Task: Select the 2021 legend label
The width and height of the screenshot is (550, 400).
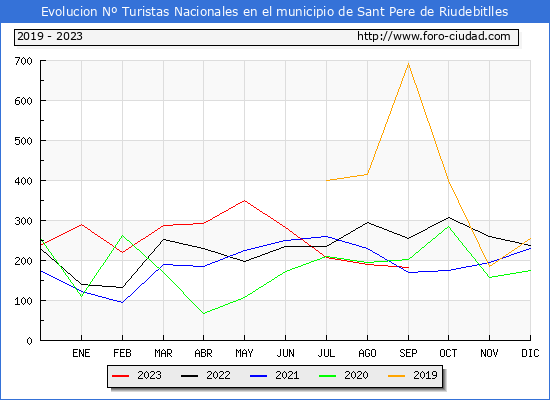Action: tap(287, 375)
